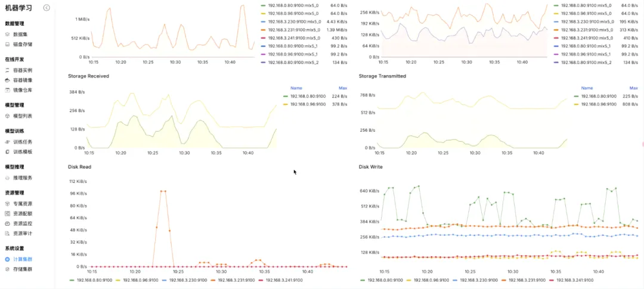
Task: Collapse the sidebar with the top arrow icon
Action: (x=47, y=8)
